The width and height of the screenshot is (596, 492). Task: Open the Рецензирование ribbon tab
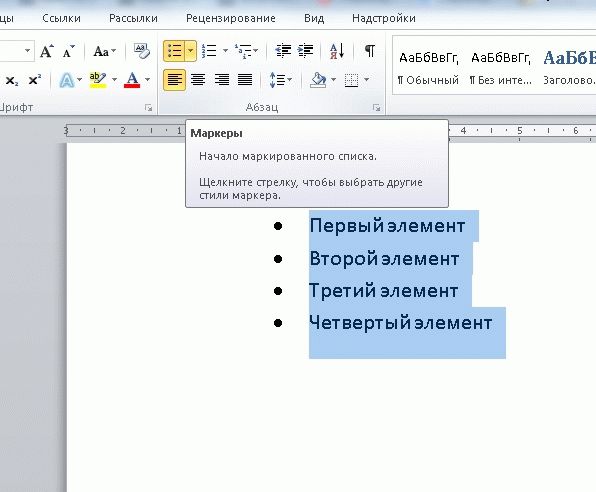coord(231,18)
